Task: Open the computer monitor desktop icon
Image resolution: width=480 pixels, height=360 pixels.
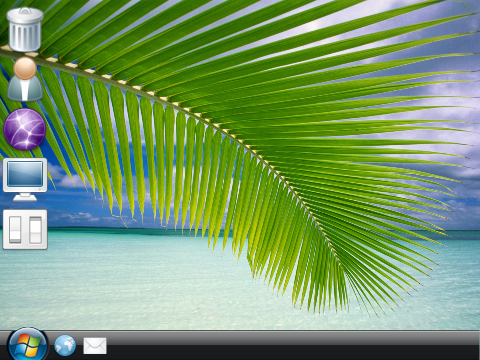Action: point(25,179)
